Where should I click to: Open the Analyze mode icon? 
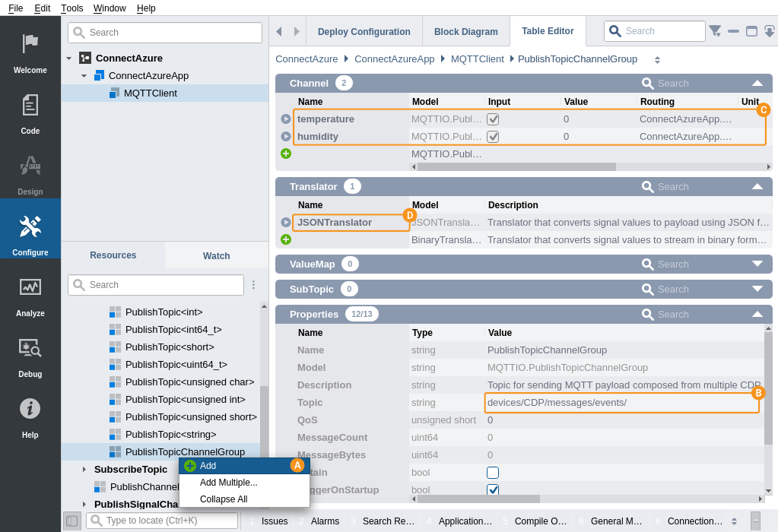click(x=30, y=287)
